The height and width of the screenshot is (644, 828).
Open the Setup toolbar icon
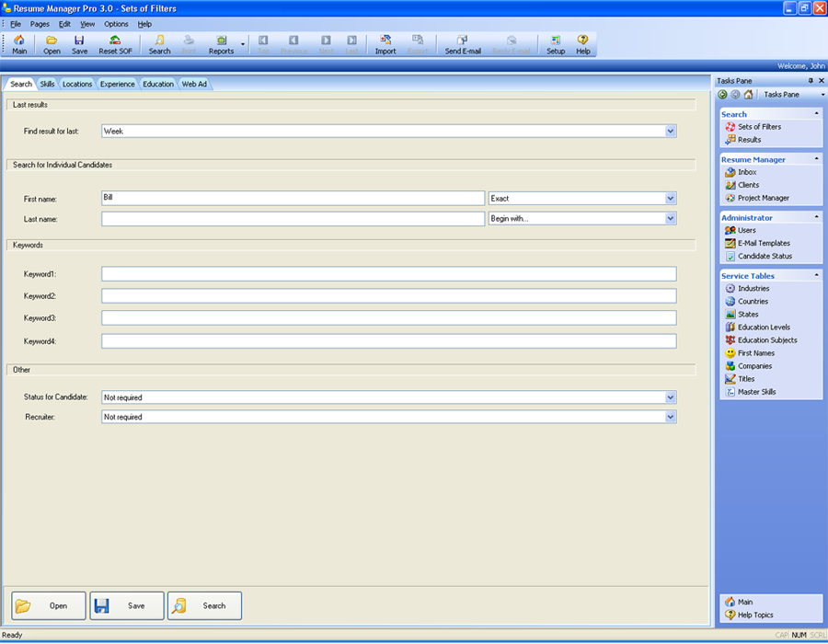tap(556, 44)
